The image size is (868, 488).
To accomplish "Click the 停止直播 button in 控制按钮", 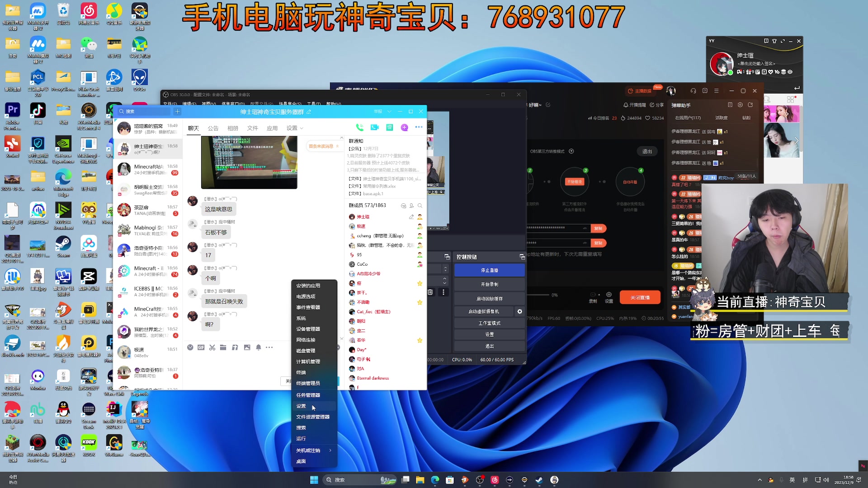I will (x=489, y=270).
